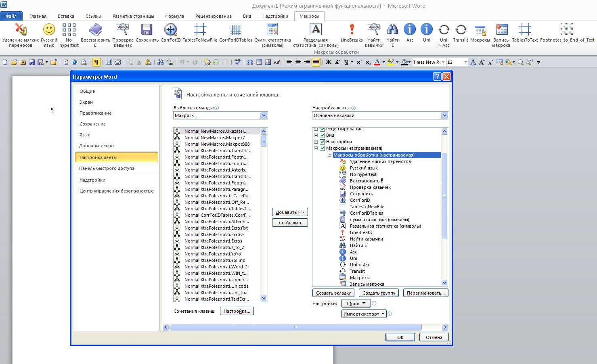
Task: Click the 'Сохранить' floppy ribbon icon
Action: (x=147, y=33)
